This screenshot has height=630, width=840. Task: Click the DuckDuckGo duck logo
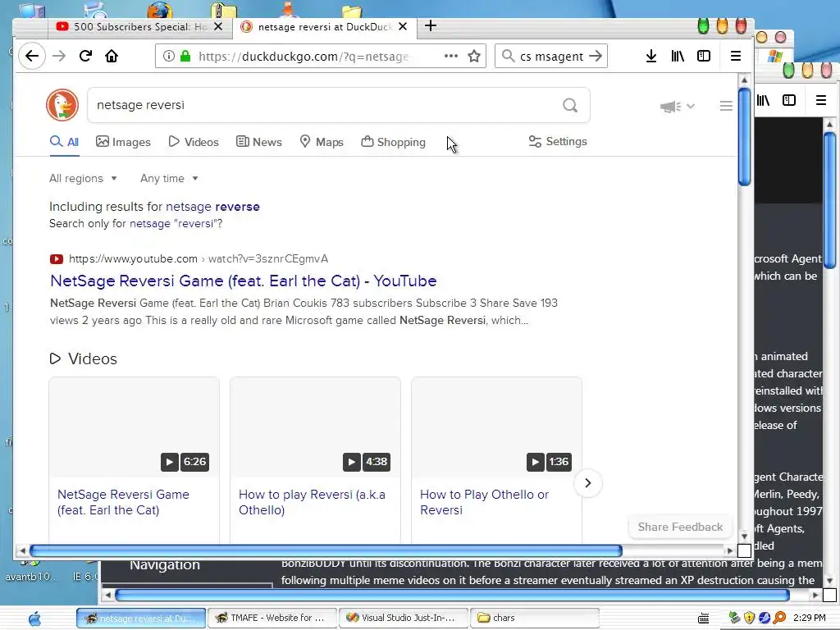point(62,105)
